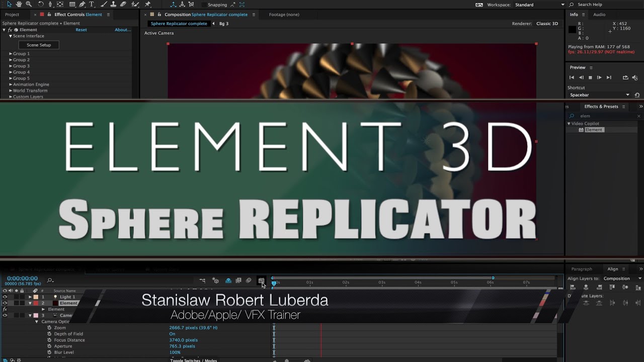Open the Workspace dropdown
644x362 pixels.
[x=540, y=5]
